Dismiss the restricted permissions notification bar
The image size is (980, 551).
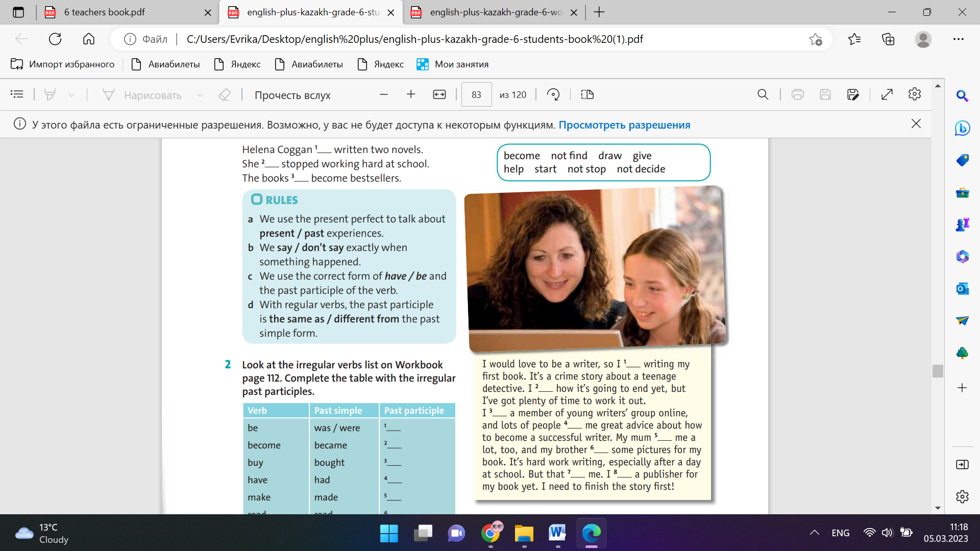916,124
